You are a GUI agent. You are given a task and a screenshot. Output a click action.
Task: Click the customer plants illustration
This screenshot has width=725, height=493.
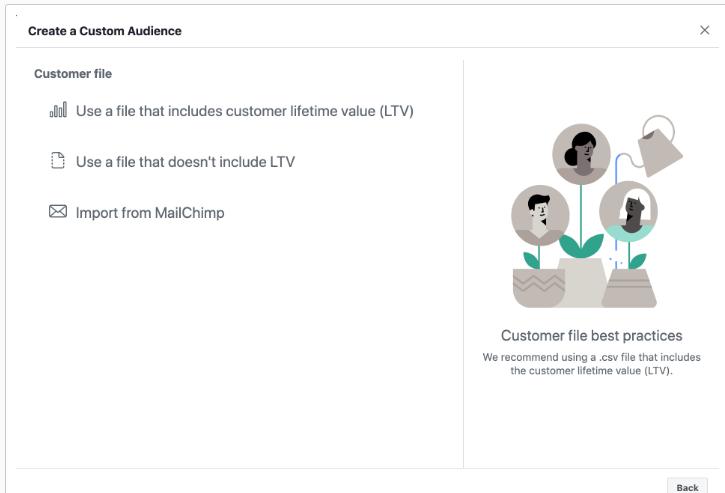(596, 211)
